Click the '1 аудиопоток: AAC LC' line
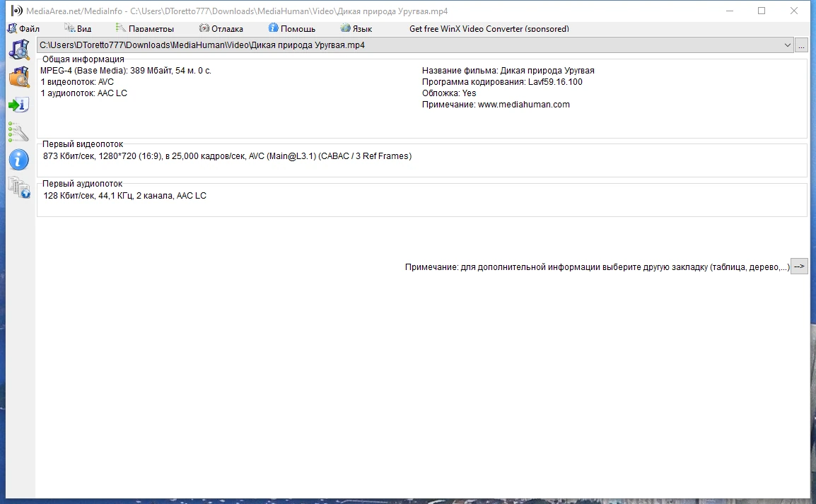Image resolution: width=816 pixels, height=504 pixels. (83, 93)
